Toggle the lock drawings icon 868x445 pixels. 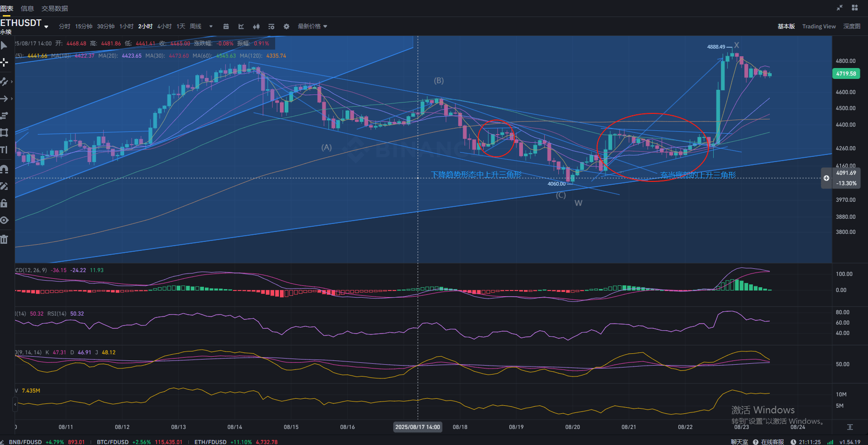4,203
